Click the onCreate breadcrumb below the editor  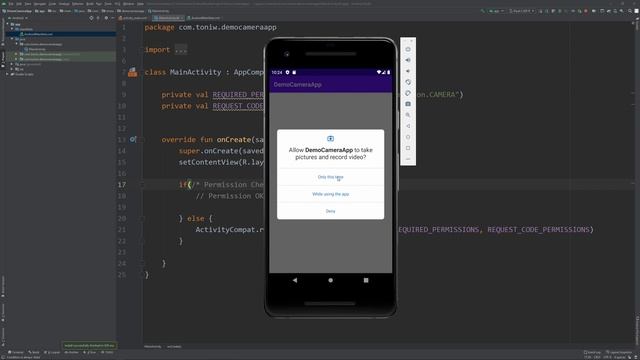(x=174, y=347)
